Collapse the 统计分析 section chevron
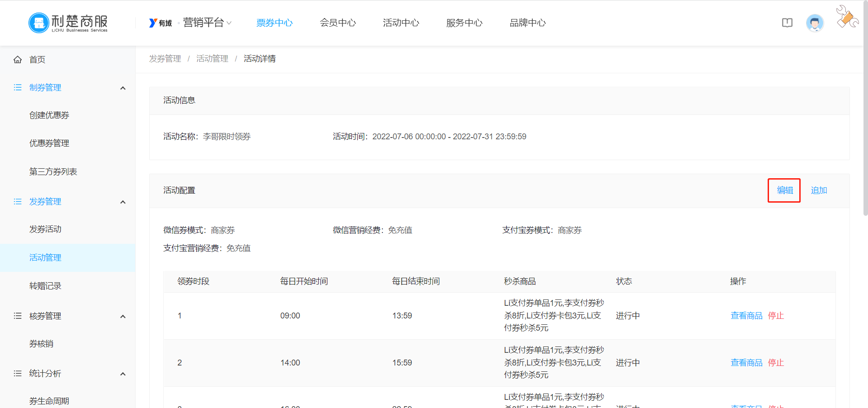868x408 pixels. [123, 374]
